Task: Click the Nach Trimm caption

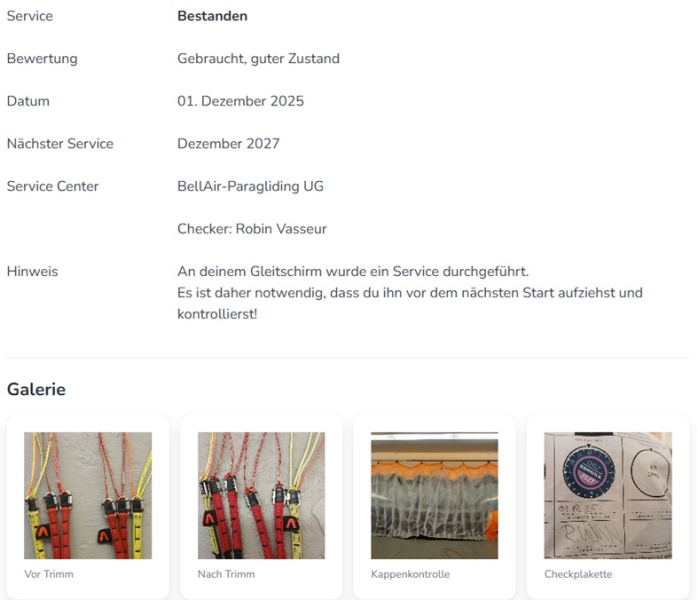Action: coord(226,574)
